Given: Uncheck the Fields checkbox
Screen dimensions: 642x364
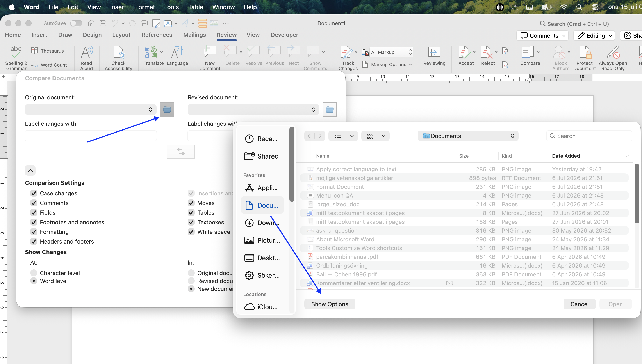Looking at the screenshot, I should coord(34,212).
